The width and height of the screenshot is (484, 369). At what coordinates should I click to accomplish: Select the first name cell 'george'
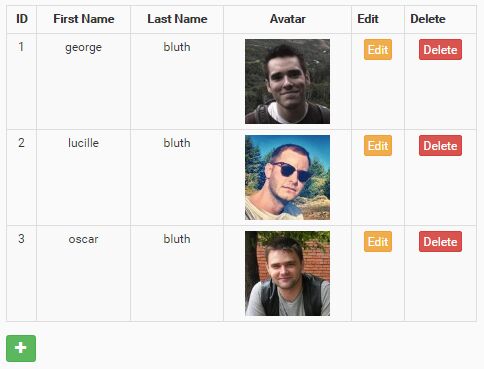83,48
